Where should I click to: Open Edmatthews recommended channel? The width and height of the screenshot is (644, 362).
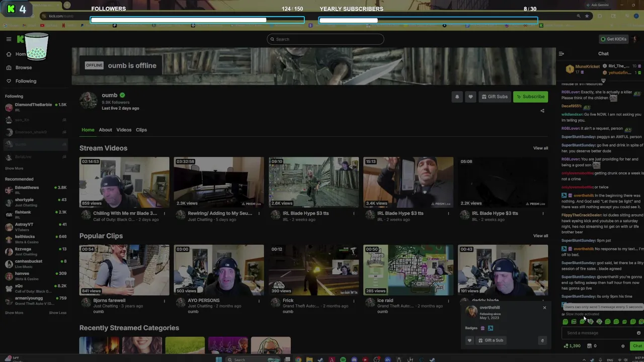(x=35, y=190)
